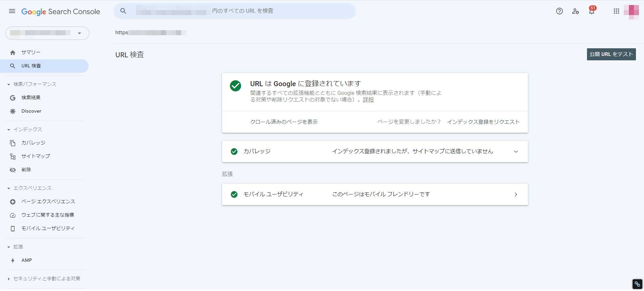Click 公開 URL をテスト button
The image size is (644, 291).
click(x=611, y=54)
